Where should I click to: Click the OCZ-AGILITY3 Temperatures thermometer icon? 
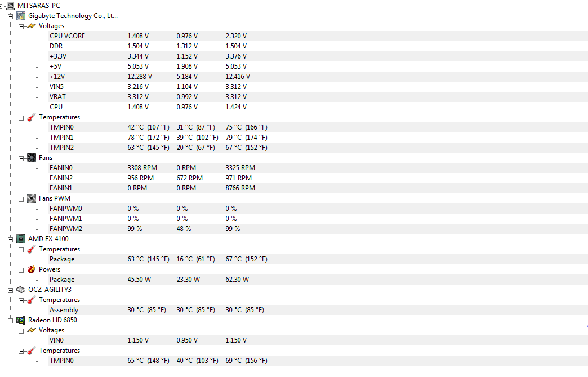32,300
